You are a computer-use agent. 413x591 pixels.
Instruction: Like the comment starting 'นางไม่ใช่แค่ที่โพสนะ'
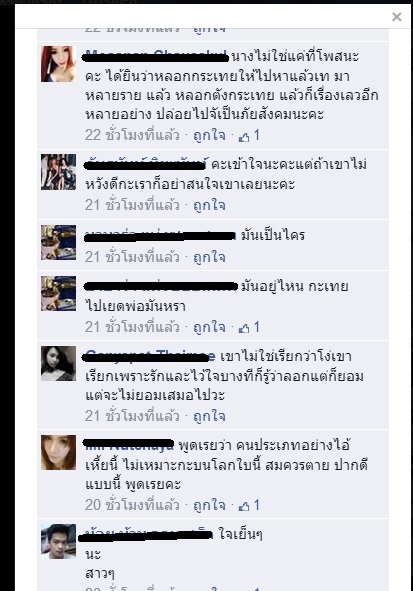(209, 135)
